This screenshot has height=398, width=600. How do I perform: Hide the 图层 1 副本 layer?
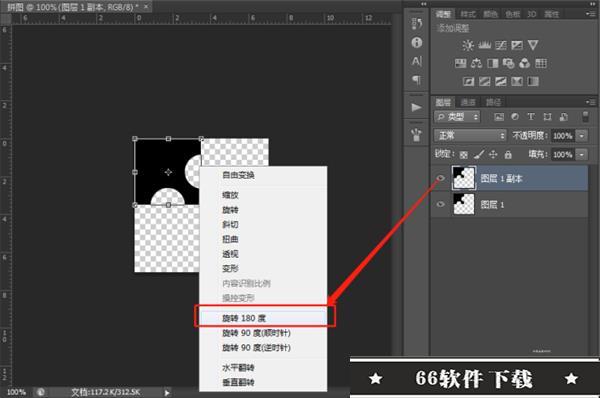tap(440, 178)
